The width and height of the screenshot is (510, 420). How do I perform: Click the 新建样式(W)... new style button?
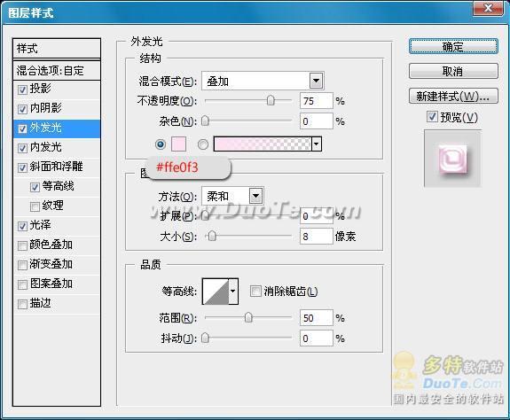(453, 97)
